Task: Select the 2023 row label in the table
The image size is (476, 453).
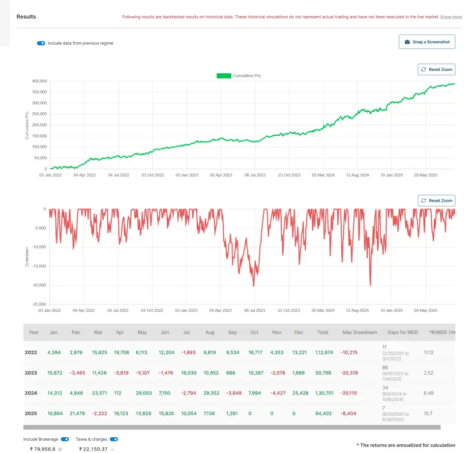Action: click(31, 373)
